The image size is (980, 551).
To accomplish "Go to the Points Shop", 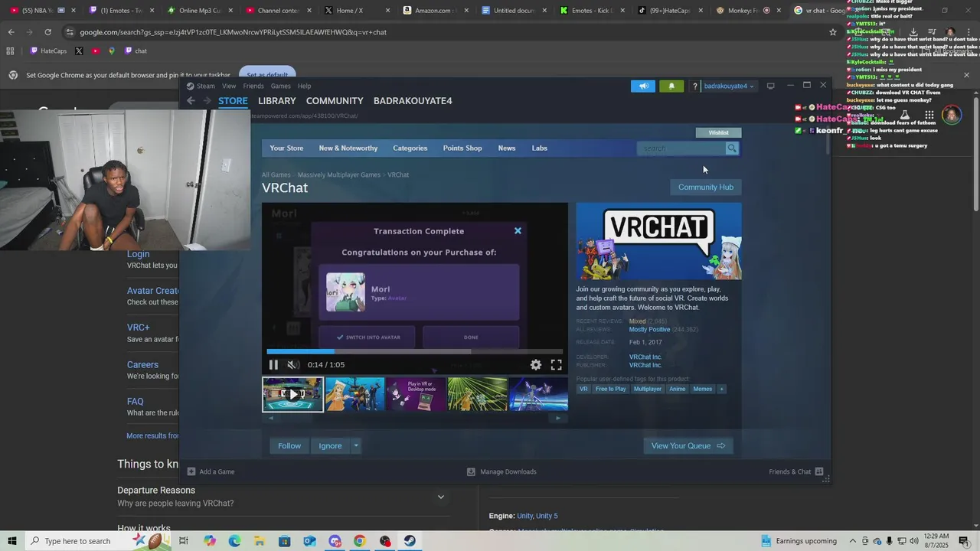I will pos(462,148).
